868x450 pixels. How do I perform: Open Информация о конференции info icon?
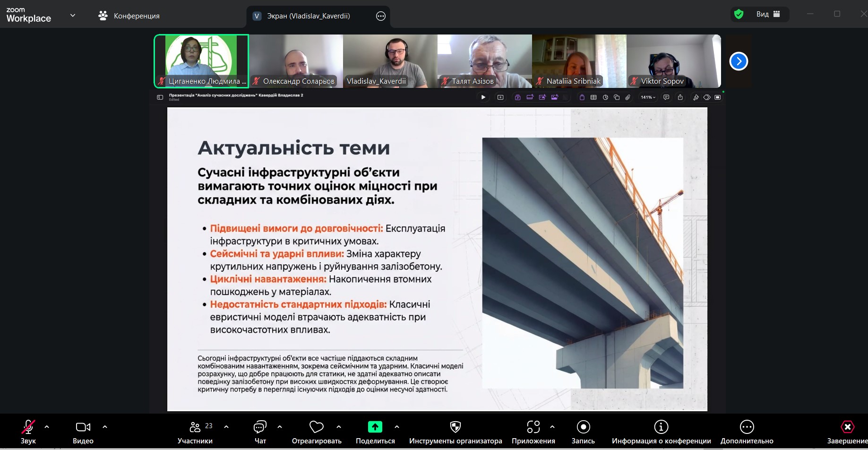click(x=661, y=427)
